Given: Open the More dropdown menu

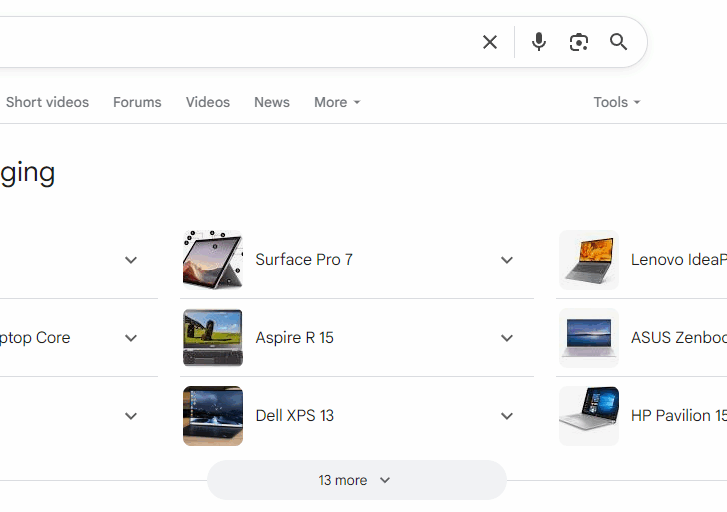Looking at the screenshot, I should coord(337,102).
